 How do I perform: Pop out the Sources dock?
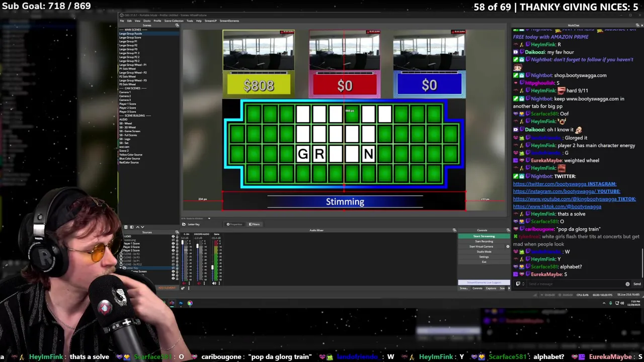[x=177, y=232]
